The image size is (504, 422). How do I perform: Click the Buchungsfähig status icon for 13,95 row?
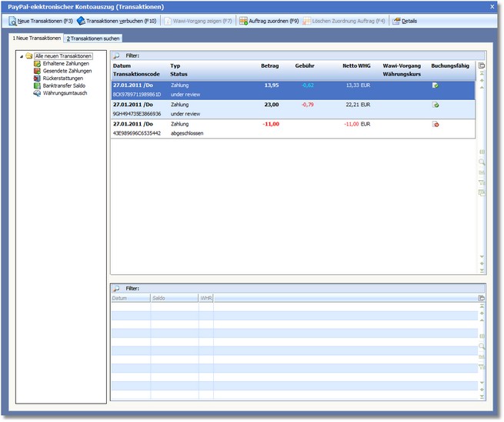click(436, 85)
